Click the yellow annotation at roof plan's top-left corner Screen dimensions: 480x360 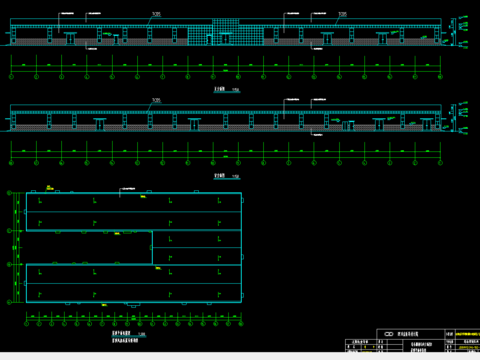(49, 188)
